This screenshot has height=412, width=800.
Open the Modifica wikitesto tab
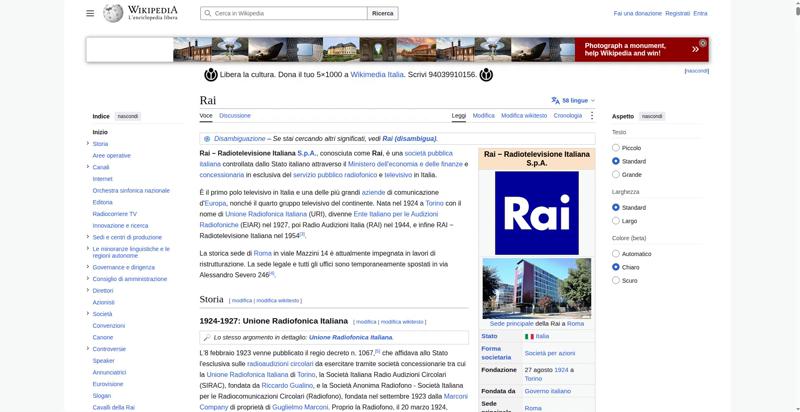524,116
